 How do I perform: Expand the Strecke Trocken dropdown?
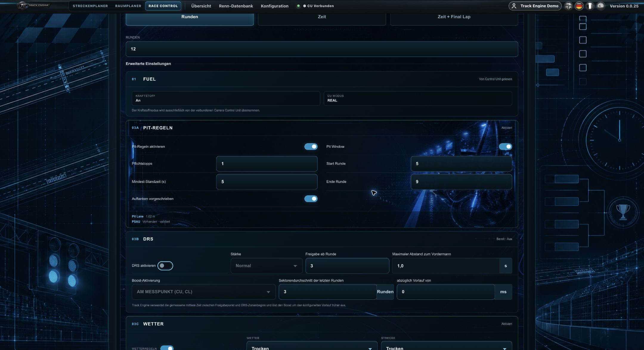(x=446, y=346)
